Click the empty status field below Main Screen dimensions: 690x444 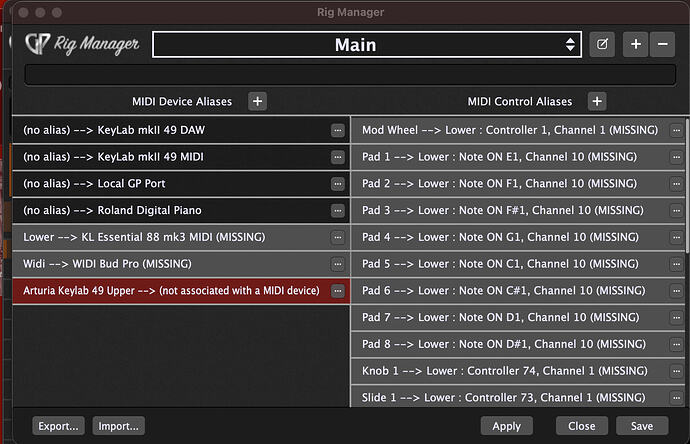pos(350,75)
